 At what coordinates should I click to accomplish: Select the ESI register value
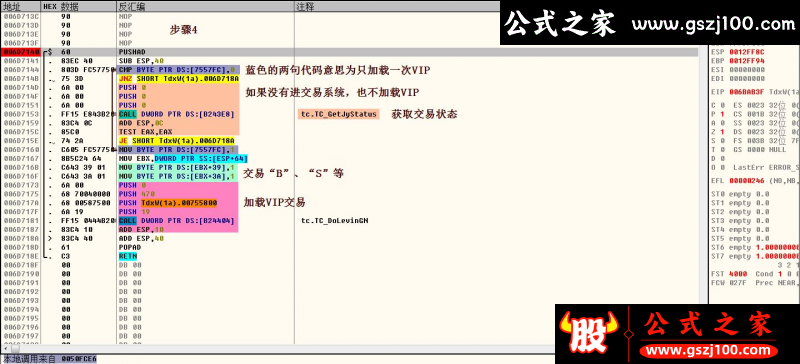pyautogui.click(x=746, y=69)
